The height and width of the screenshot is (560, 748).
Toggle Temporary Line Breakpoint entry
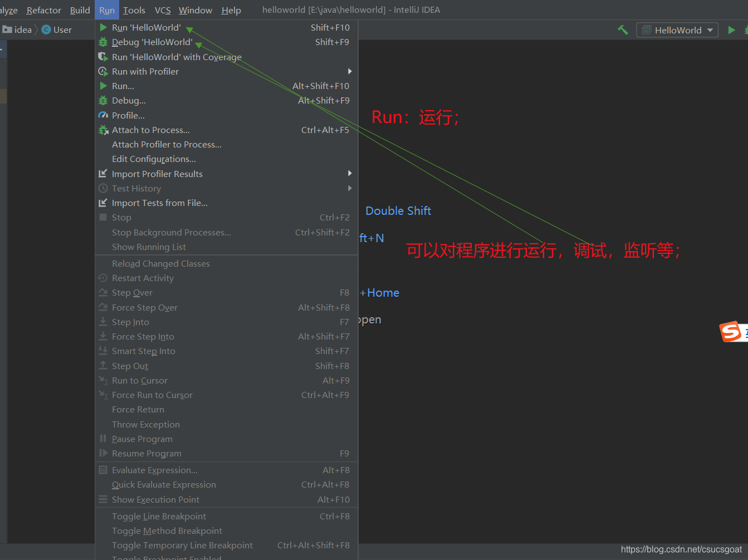tap(227, 545)
